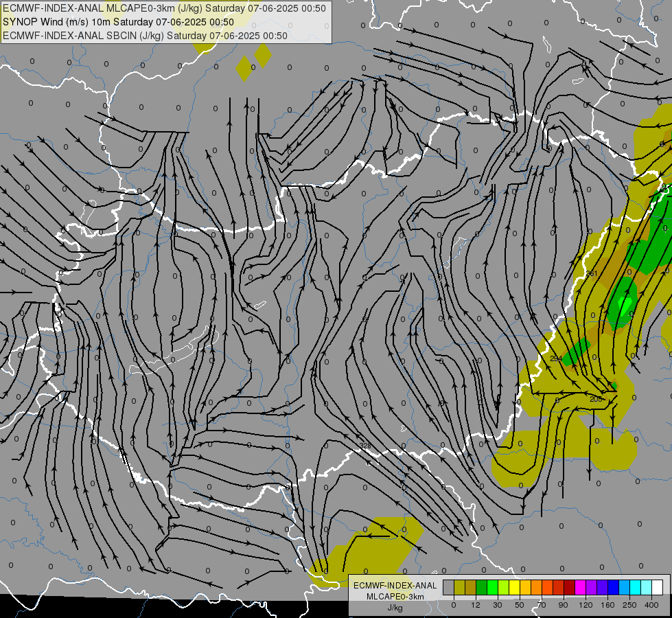Click the olive-yellow legend swatch above 0
672x618 pixels.
459,587
